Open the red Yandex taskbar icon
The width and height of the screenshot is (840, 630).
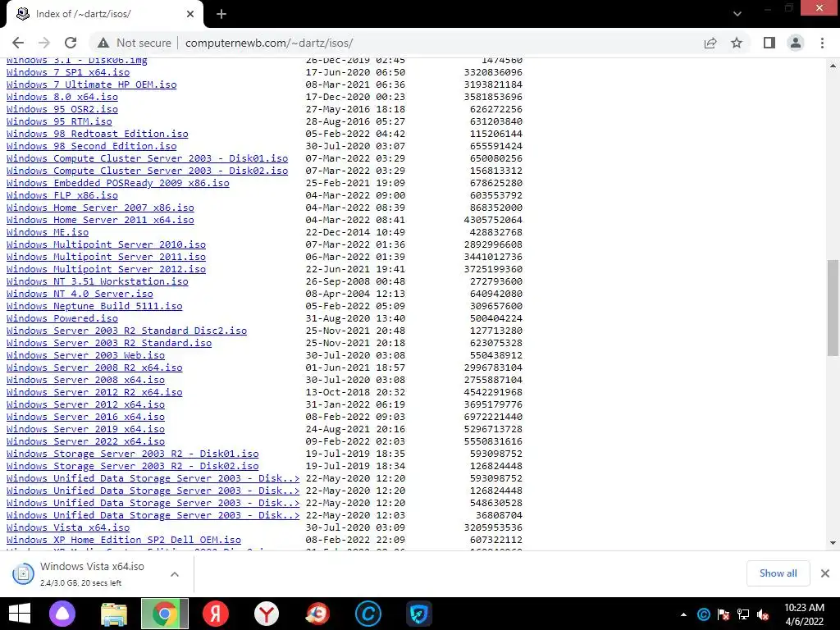click(216, 614)
